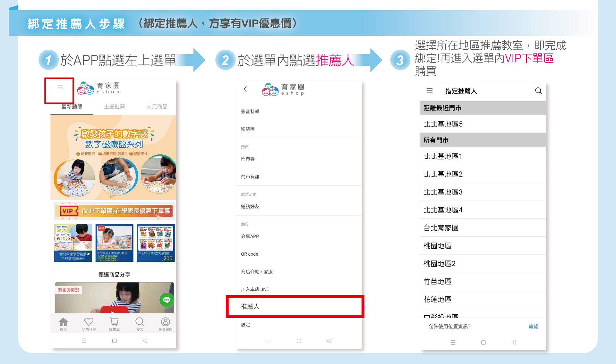Tap Android back triangle in first phone
Image resolution: width=616 pixels, height=364 pixels.
(x=145, y=341)
